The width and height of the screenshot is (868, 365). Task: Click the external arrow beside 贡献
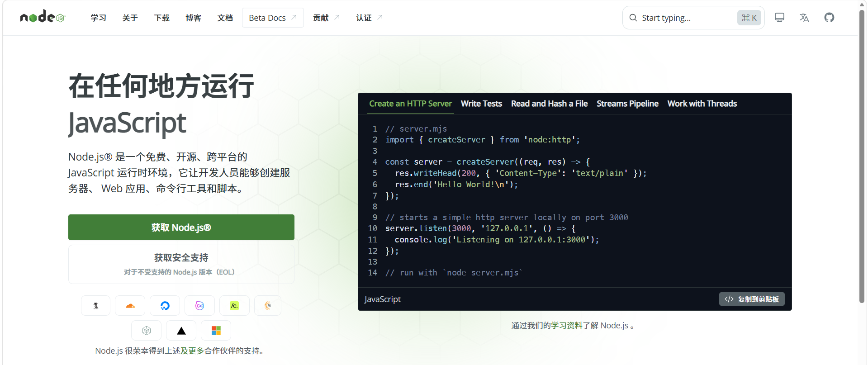pyautogui.click(x=337, y=17)
